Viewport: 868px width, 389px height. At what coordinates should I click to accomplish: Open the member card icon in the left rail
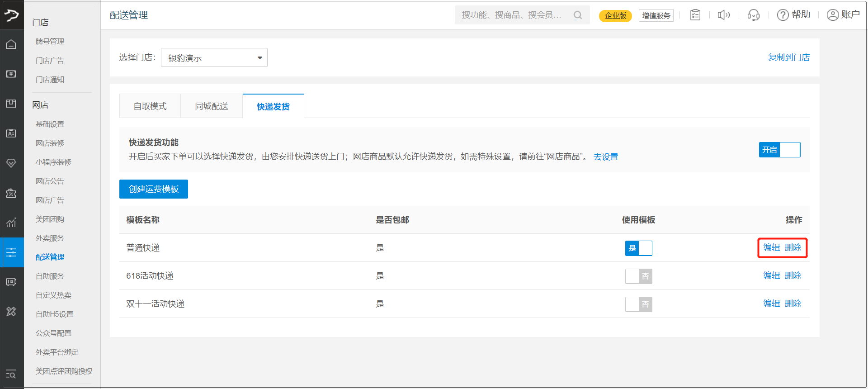(11, 133)
